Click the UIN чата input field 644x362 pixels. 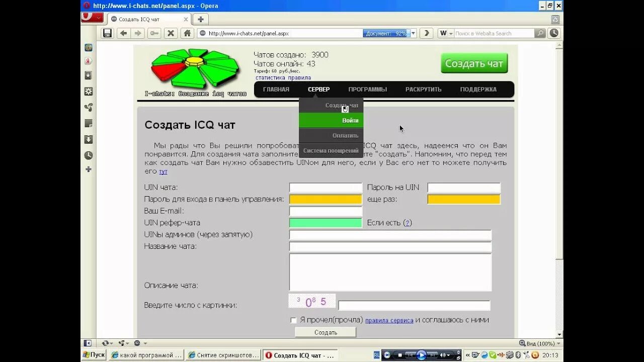pyautogui.click(x=325, y=187)
